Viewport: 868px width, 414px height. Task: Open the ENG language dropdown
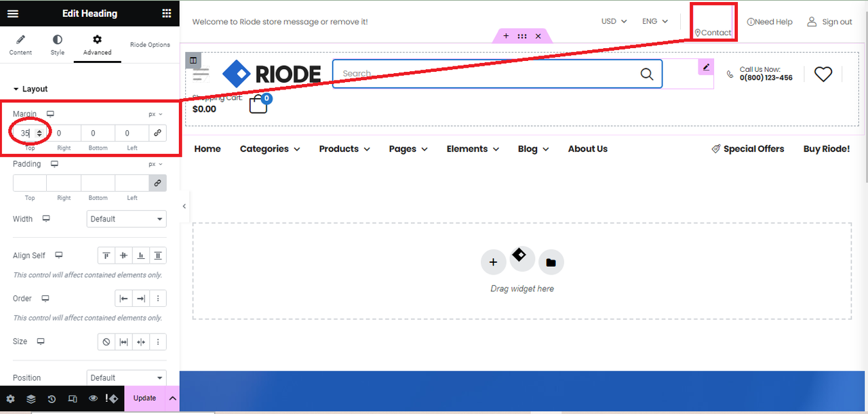click(655, 21)
